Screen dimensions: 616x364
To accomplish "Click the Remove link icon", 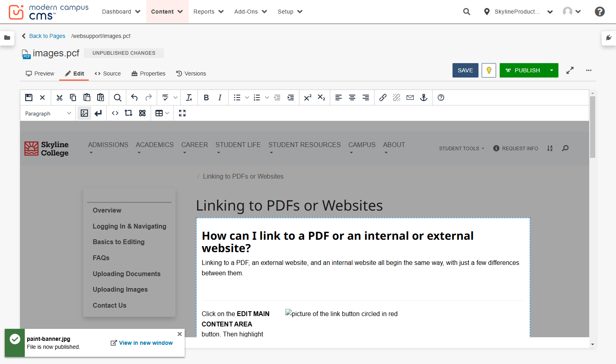I will click(397, 97).
